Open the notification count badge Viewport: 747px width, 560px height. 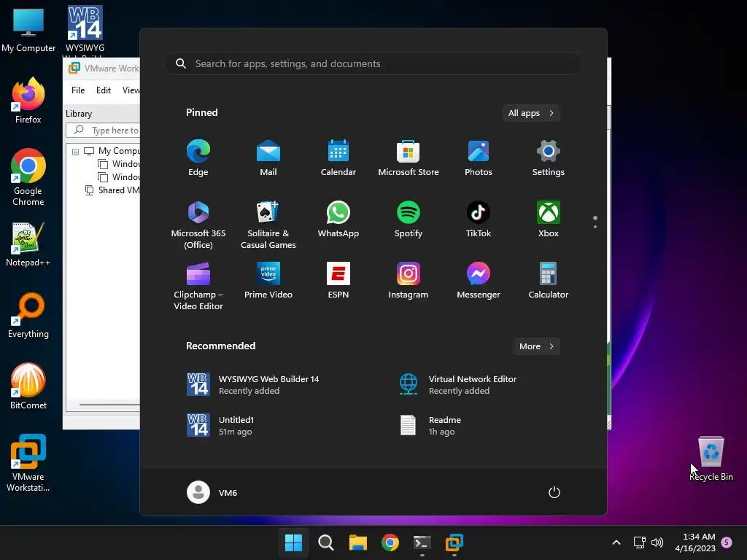tap(727, 542)
